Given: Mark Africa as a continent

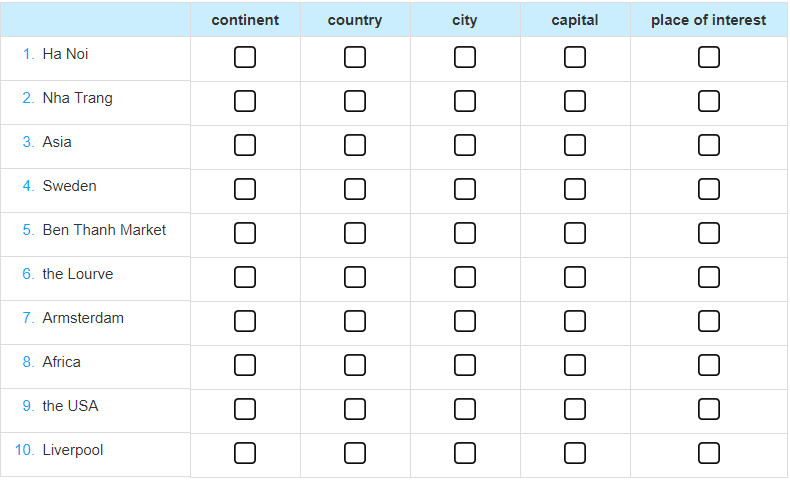Looking at the screenshot, I should [x=245, y=365].
